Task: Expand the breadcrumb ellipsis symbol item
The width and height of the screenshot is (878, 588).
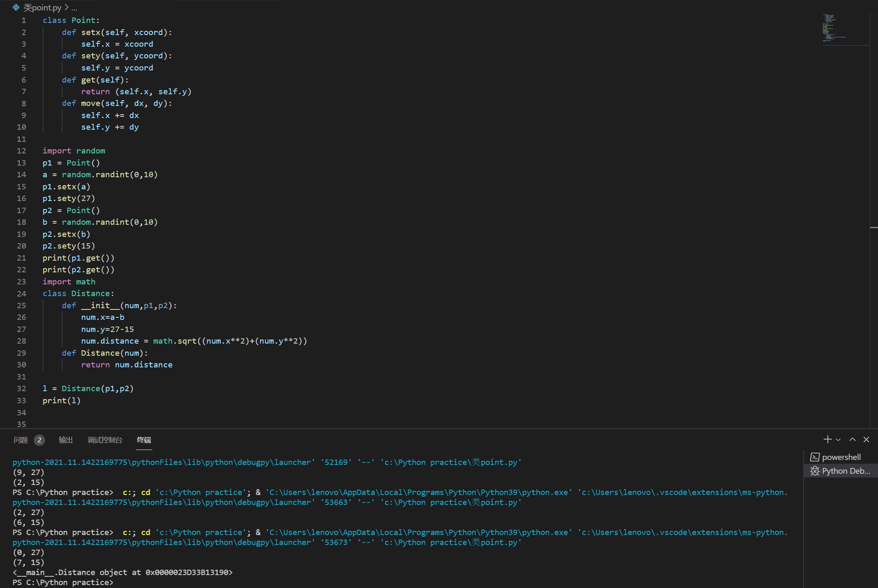Action: 74,8
